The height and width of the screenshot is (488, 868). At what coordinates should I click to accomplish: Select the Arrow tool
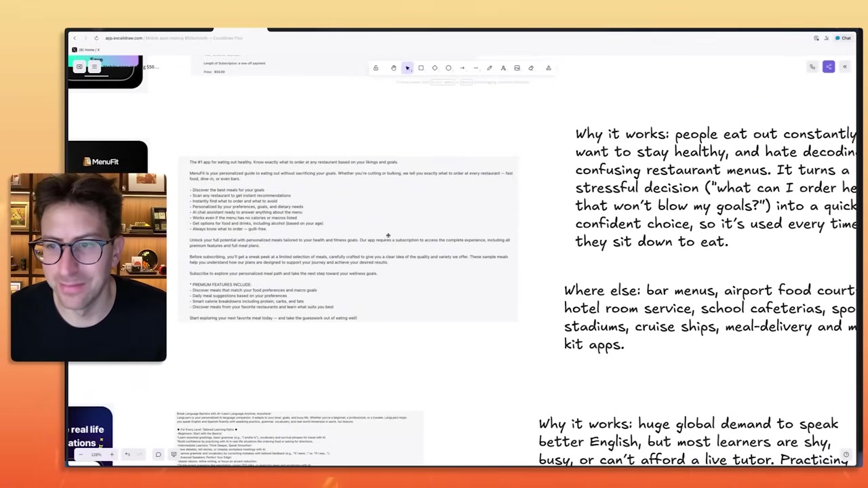(x=462, y=68)
